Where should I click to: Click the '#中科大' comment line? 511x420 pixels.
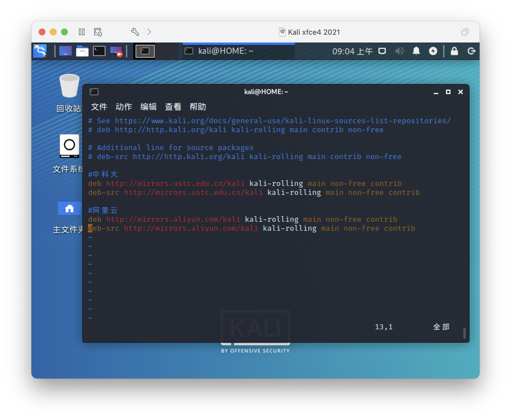[x=103, y=174]
